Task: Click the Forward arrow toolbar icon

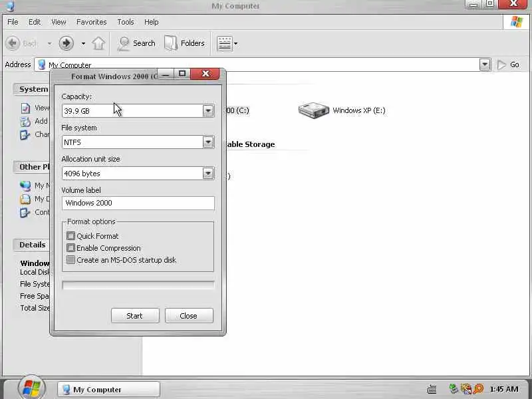Action: tap(66, 43)
